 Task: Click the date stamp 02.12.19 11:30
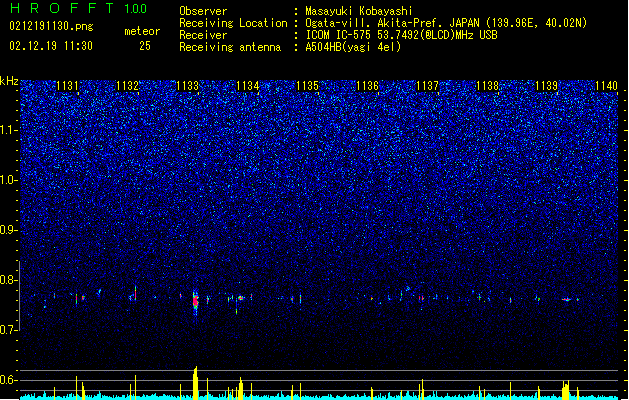51,46
